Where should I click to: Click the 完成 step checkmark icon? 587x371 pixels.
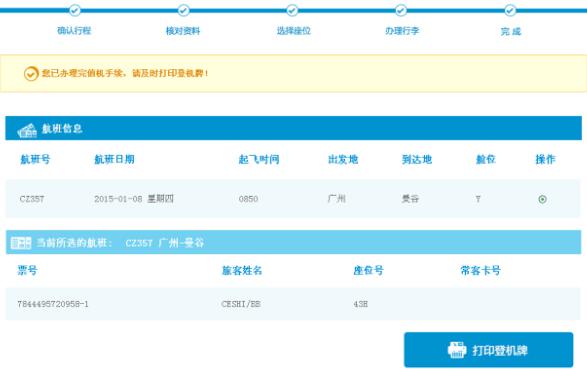point(510,10)
